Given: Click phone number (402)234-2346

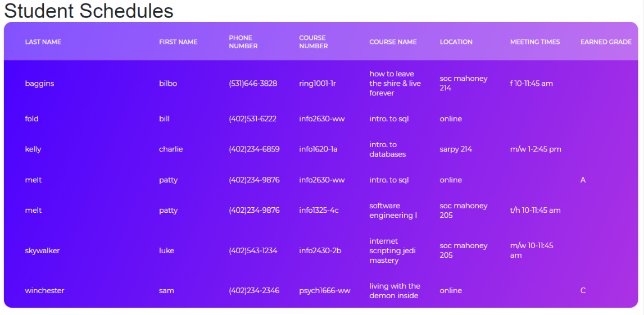Looking at the screenshot, I should 254,291.
